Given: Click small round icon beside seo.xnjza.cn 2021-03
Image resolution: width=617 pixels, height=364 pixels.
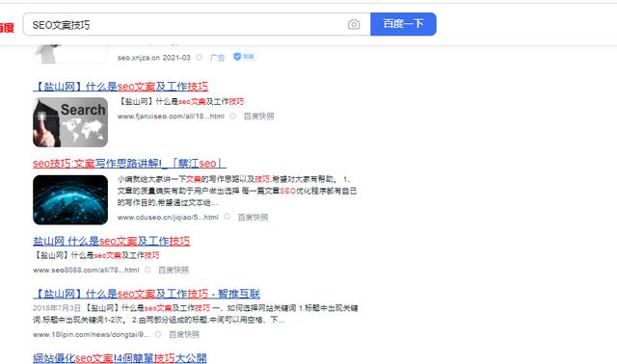Looking at the screenshot, I should (x=200, y=58).
